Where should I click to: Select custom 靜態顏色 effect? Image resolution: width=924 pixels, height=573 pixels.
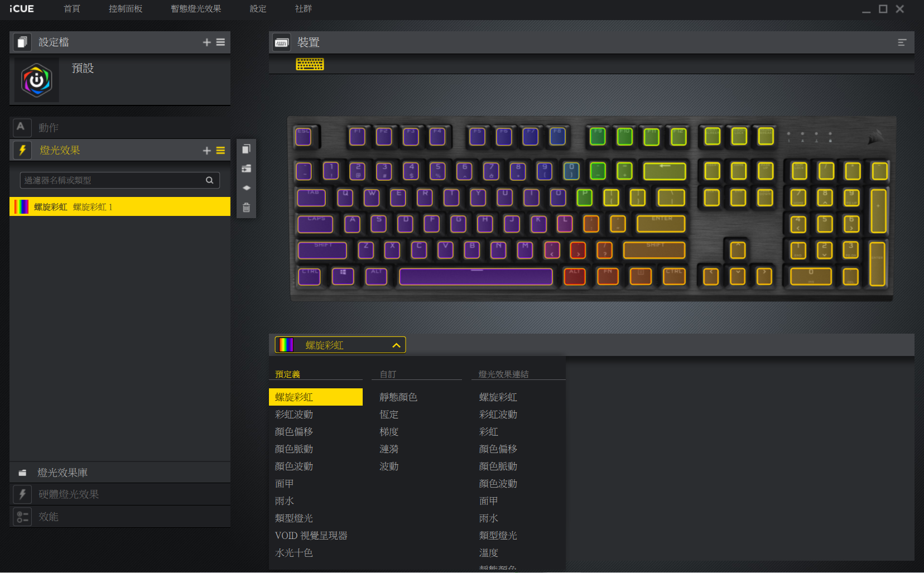tap(398, 397)
